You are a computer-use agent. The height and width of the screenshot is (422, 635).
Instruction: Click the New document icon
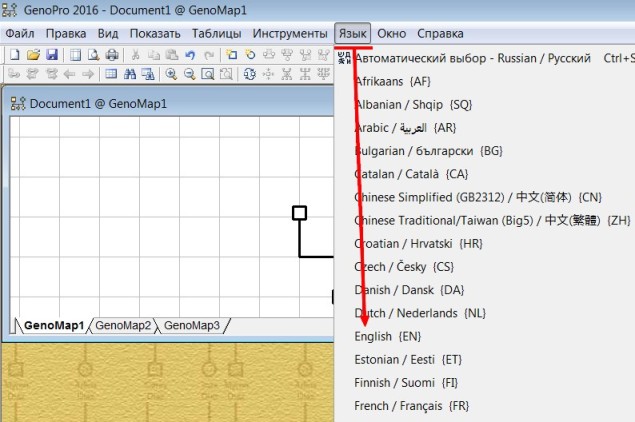(14, 55)
